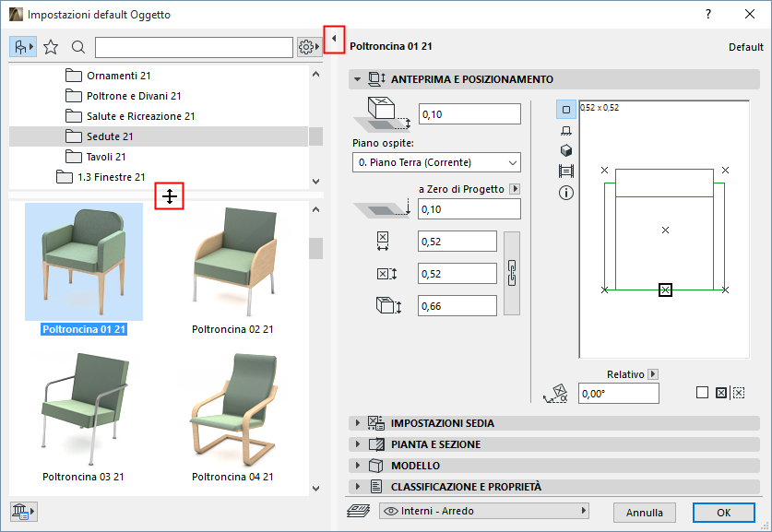
Task: Expand the Pianta e Sezione panel
Action: [x=358, y=443]
